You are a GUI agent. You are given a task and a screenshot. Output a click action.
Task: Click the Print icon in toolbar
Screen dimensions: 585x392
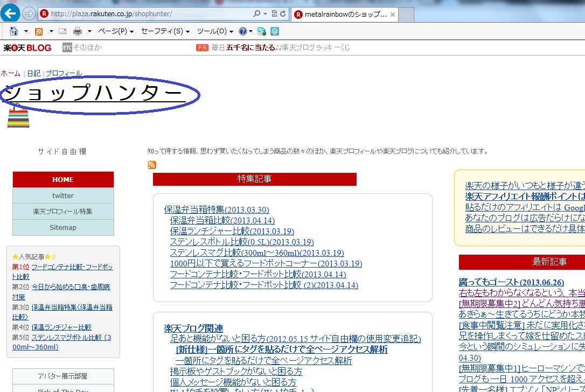(x=78, y=31)
